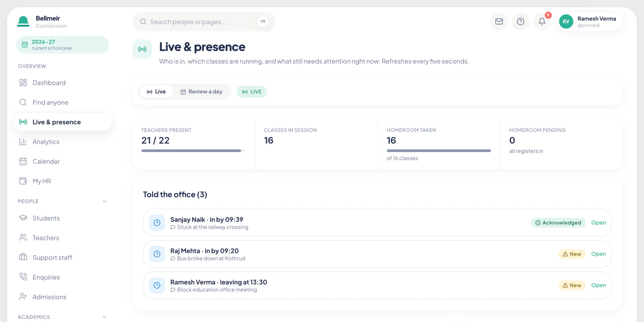Switch to Live view tab

tap(156, 92)
